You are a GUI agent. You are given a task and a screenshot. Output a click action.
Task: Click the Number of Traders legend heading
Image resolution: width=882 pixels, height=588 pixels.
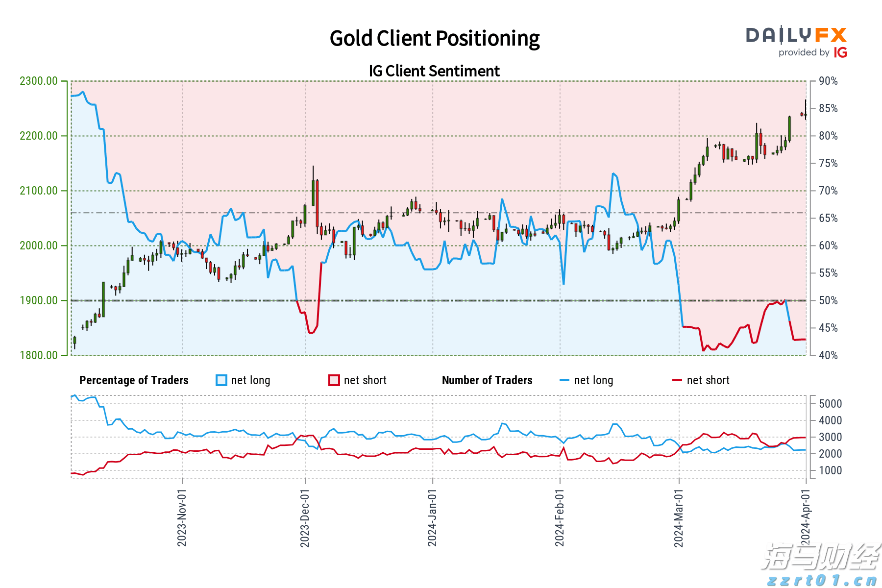pos(487,380)
